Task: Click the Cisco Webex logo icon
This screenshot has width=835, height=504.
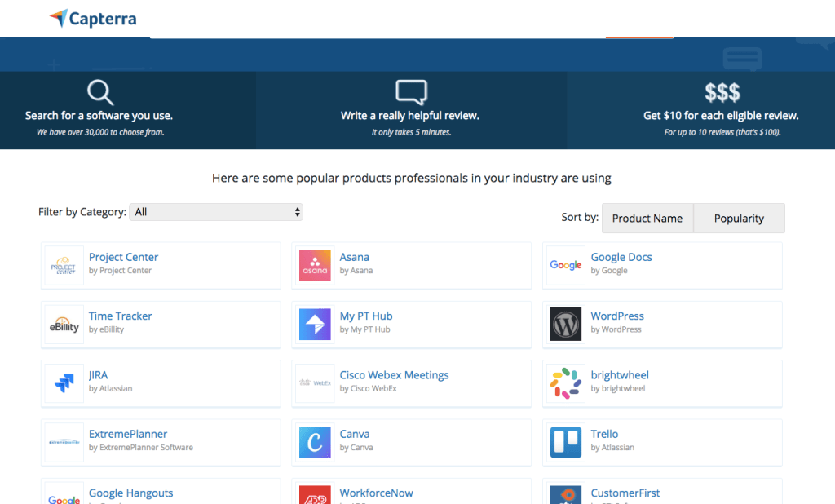Action: pyautogui.click(x=315, y=383)
